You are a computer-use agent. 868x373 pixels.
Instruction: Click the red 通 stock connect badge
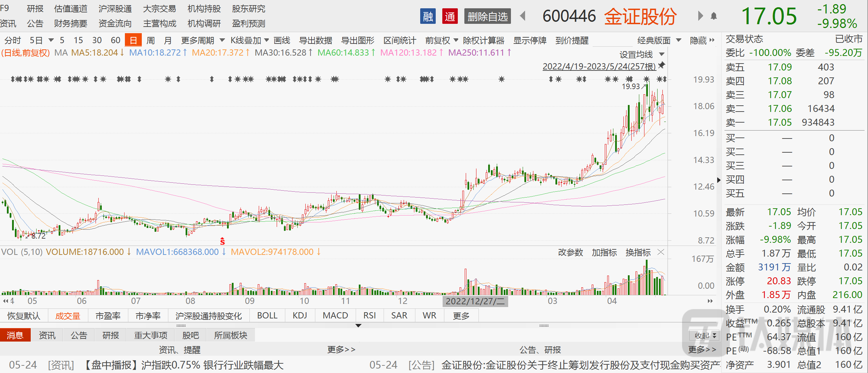coord(450,16)
